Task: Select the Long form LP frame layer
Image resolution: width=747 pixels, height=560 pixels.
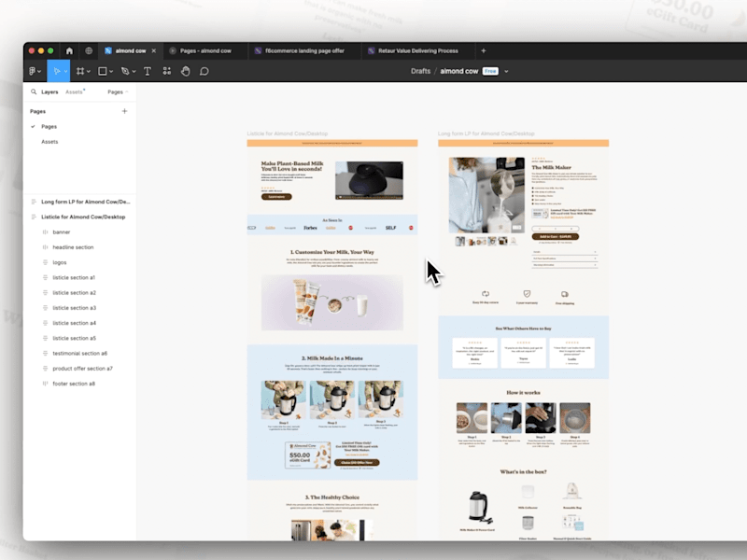Action: pyautogui.click(x=85, y=202)
